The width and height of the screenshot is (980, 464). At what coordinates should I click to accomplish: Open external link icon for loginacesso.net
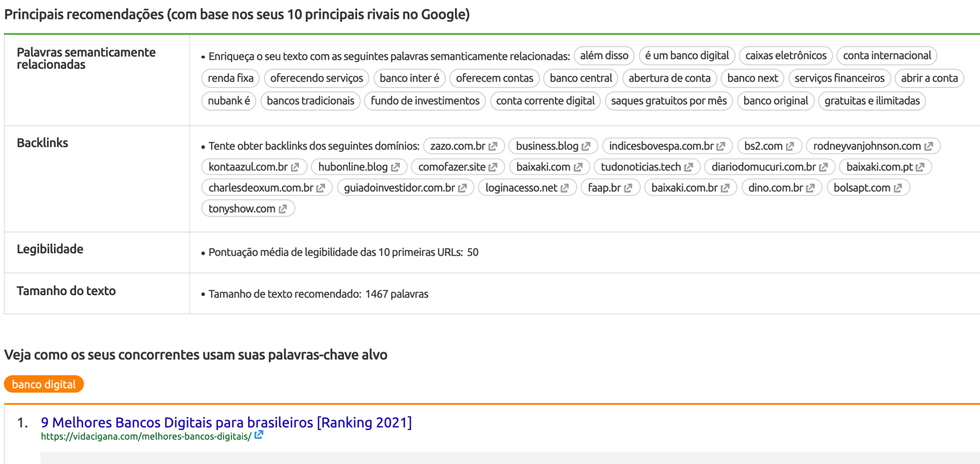(565, 188)
